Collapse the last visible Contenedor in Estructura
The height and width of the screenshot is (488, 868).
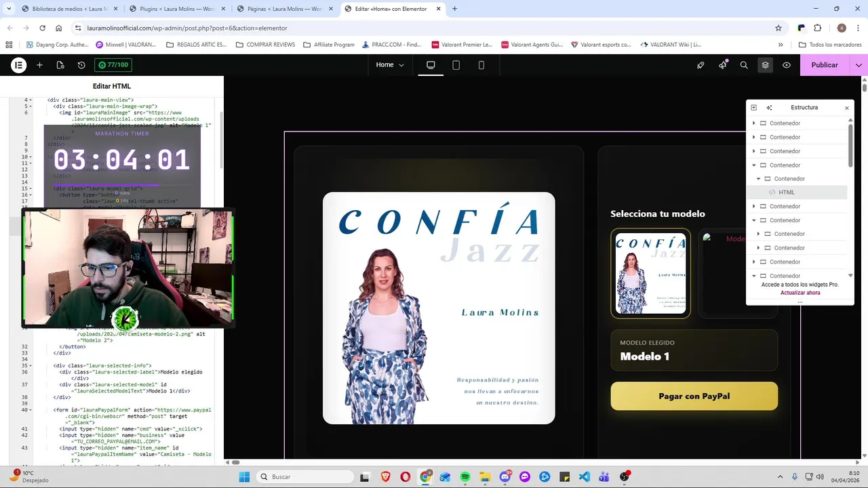click(x=753, y=276)
